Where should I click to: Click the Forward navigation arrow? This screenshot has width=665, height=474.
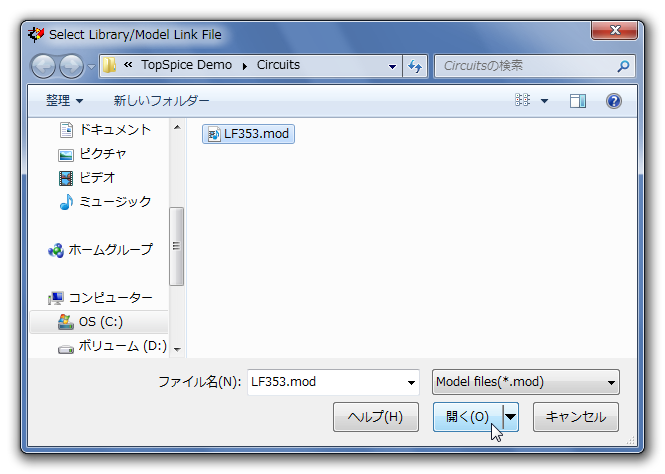click(x=71, y=67)
